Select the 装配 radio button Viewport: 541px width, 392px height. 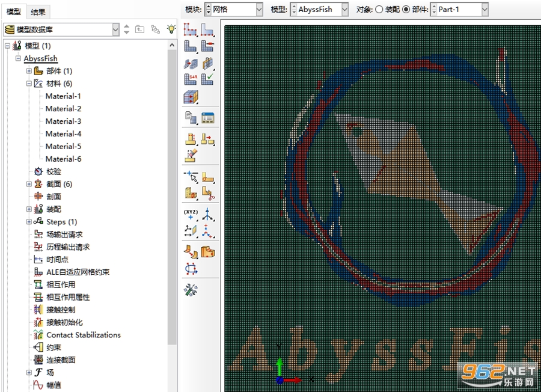[379, 9]
